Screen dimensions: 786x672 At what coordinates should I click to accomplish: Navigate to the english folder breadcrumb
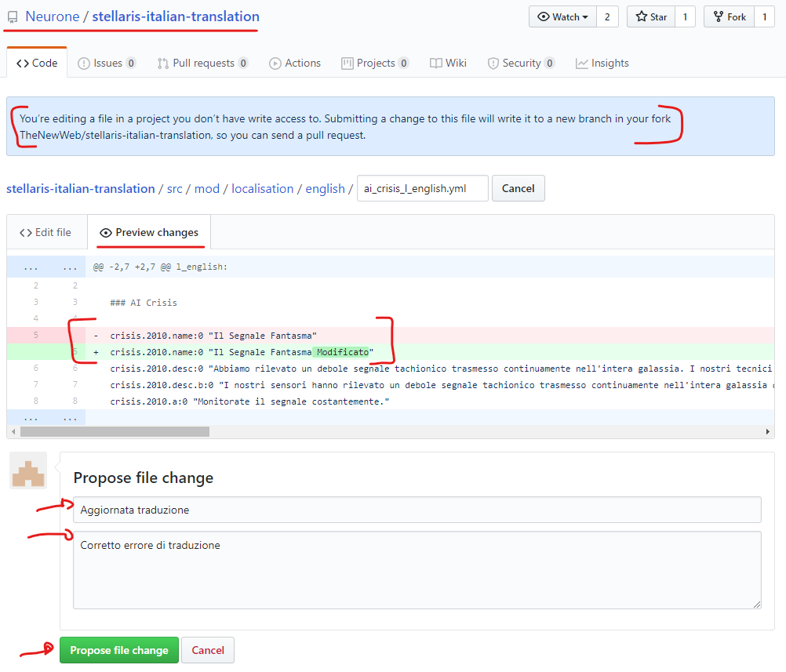[326, 189]
